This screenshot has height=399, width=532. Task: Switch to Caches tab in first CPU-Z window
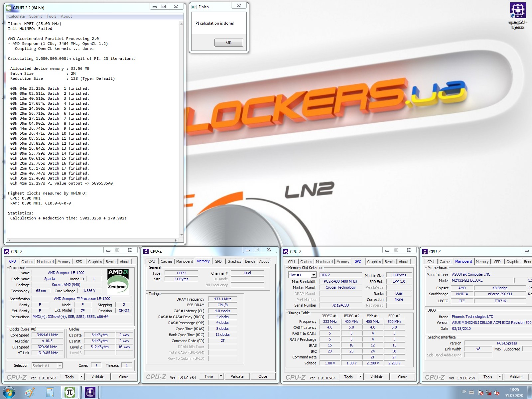click(27, 262)
